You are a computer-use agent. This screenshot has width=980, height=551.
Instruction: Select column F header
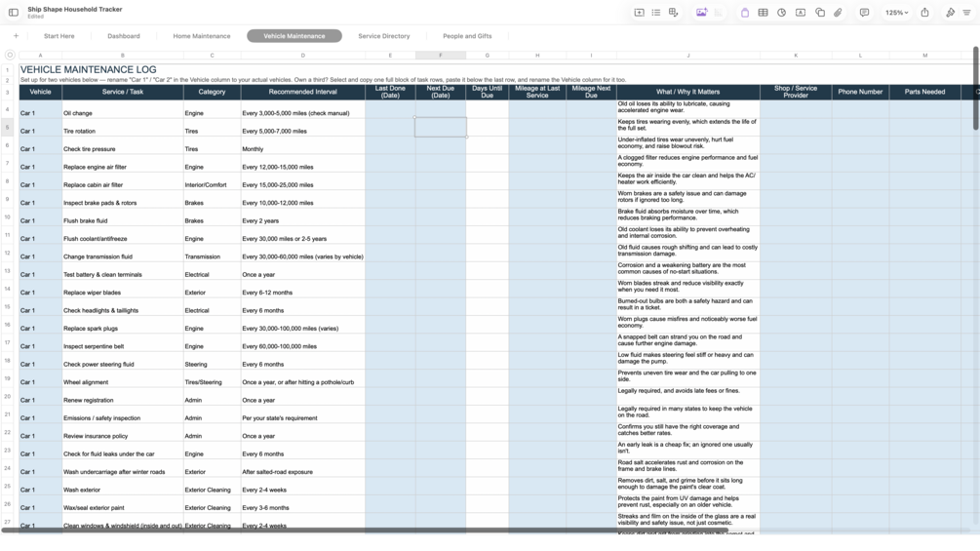pyautogui.click(x=441, y=56)
